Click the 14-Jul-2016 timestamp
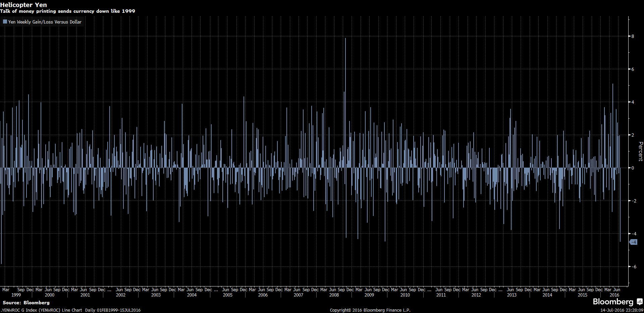Screen dimensions: 644x313 (622, 310)
